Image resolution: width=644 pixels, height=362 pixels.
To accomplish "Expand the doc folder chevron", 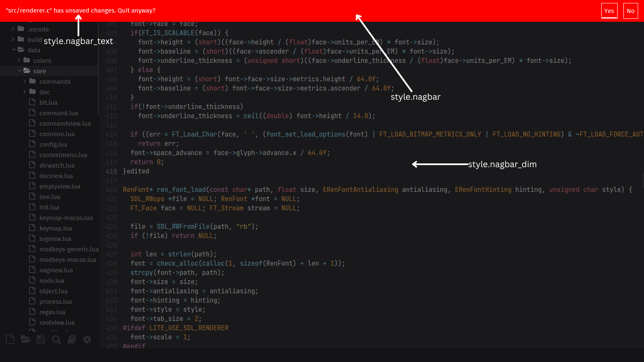I will tap(25, 92).
